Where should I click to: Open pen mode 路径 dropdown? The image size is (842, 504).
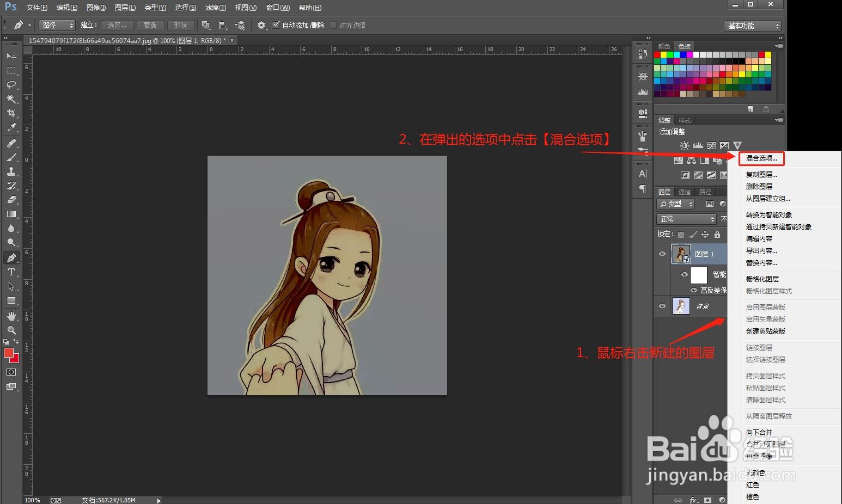[57, 25]
